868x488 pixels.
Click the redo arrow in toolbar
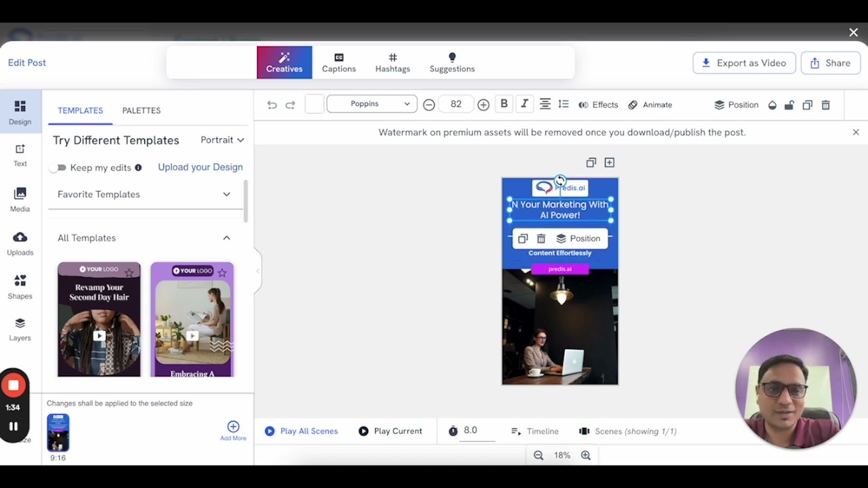tap(290, 104)
